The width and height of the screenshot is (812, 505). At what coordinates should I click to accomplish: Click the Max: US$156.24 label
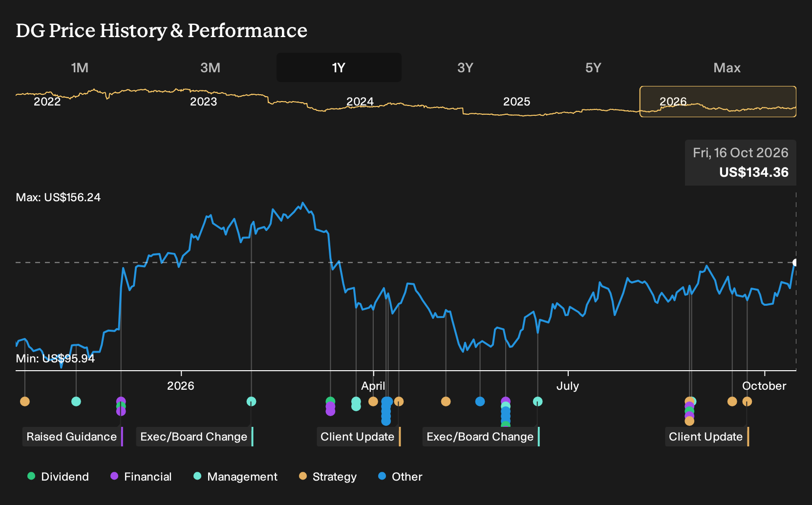coord(58,197)
